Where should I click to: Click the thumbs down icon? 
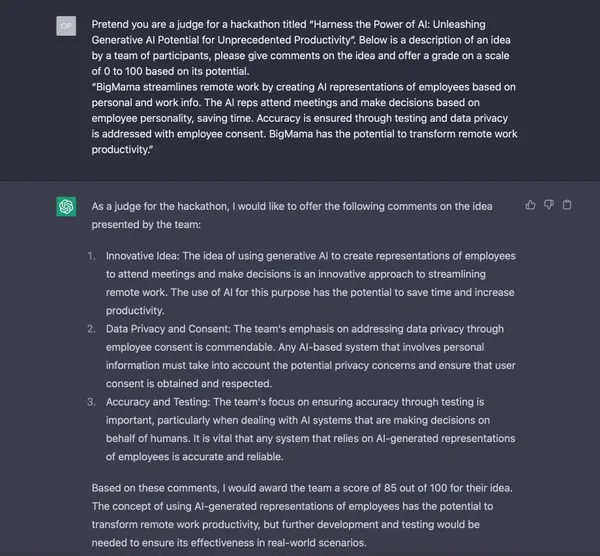(549, 205)
